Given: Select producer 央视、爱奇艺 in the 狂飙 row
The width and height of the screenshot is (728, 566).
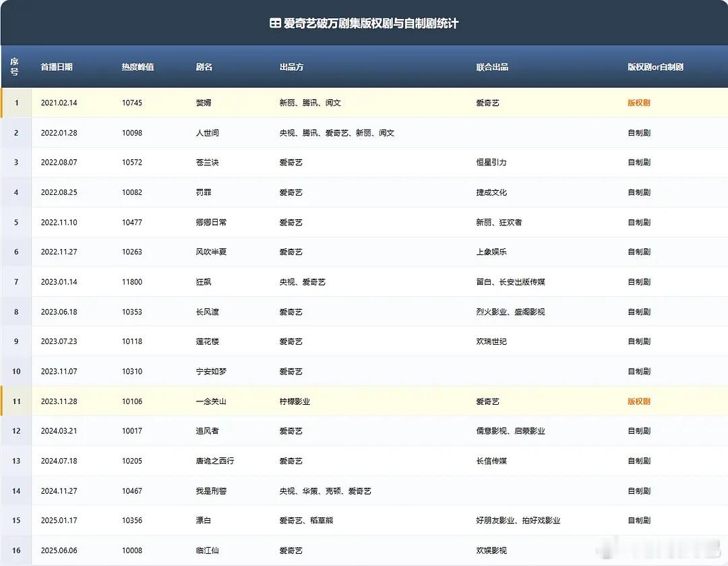Looking at the screenshot, I should pyautogui.click(x=302, y=281).
